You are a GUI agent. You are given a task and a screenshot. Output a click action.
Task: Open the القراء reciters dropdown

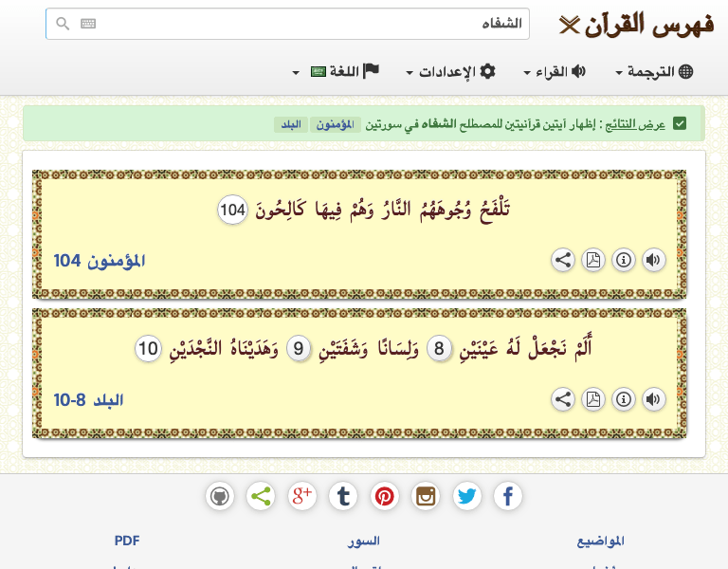pyautogui.click(x=555, y=72)
